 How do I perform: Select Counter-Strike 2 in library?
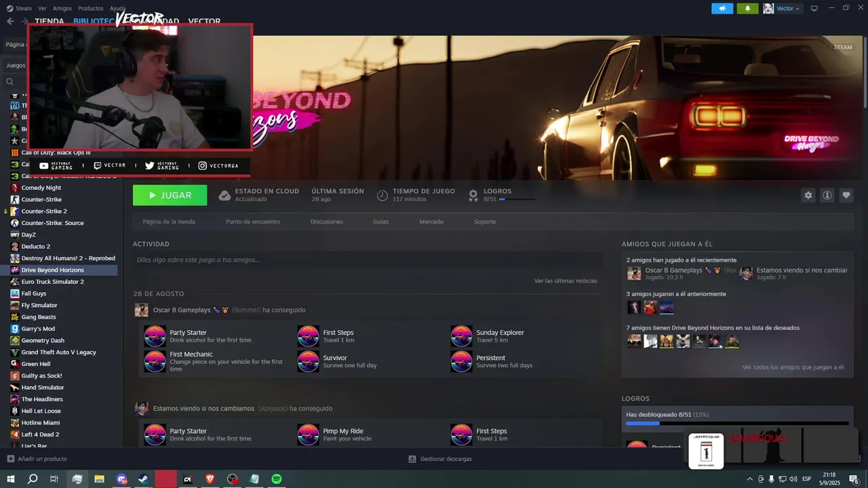pyautogui.click(x=44, y=211)
